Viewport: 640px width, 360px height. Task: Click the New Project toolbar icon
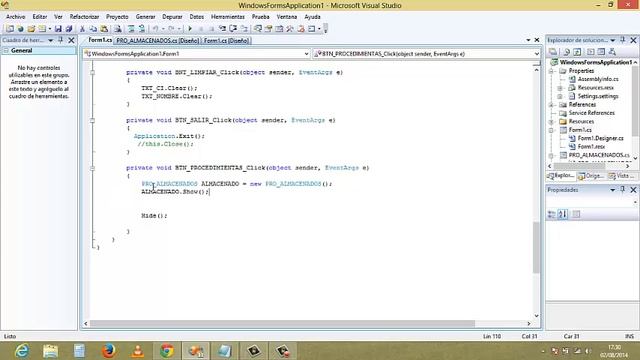(x=9, y=29)
